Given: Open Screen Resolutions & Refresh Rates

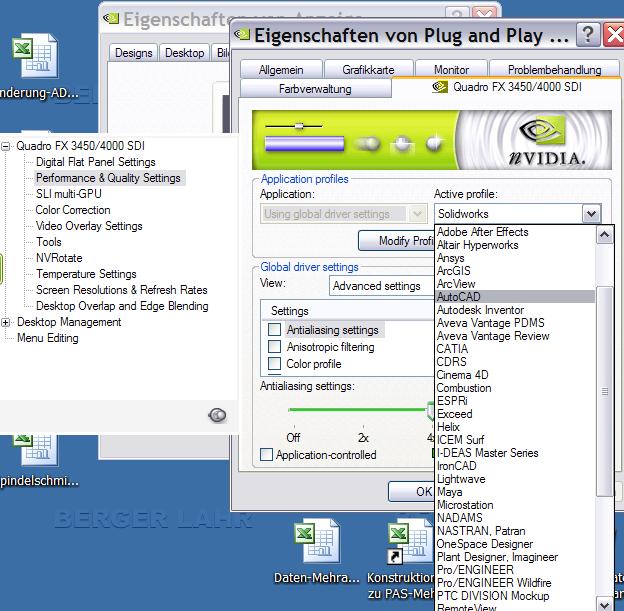Looking at the screenshot, I should pos(121,290).
